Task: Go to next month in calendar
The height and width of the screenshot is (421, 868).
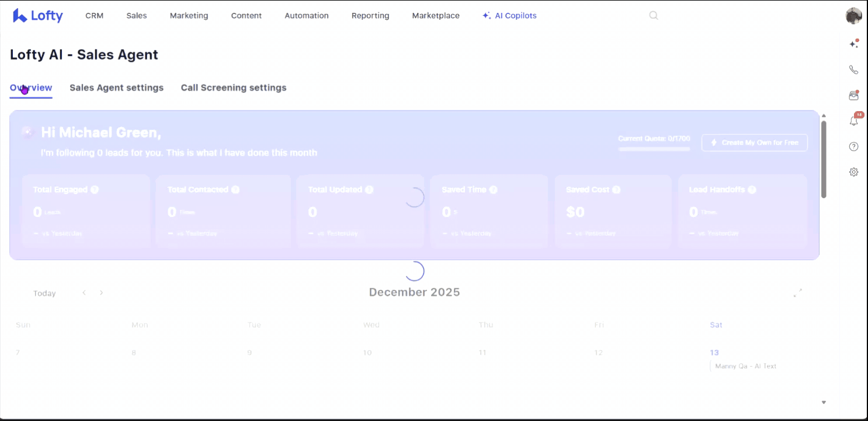Action: pyautogui.click(x=101, y=293)
